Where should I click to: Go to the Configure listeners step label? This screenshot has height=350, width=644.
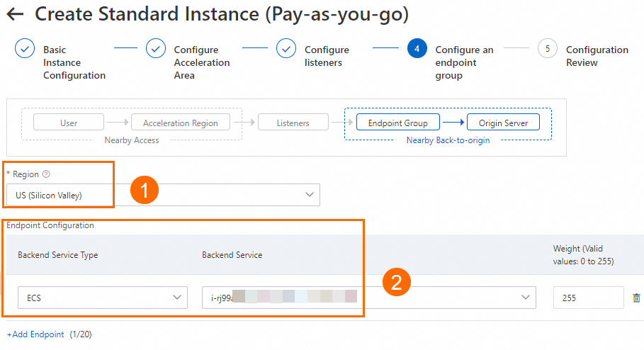[327, 56]
